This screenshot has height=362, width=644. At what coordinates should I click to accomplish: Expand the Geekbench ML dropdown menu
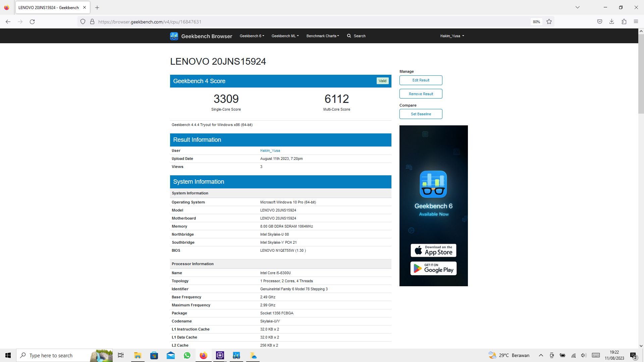(x=285, y=36)
